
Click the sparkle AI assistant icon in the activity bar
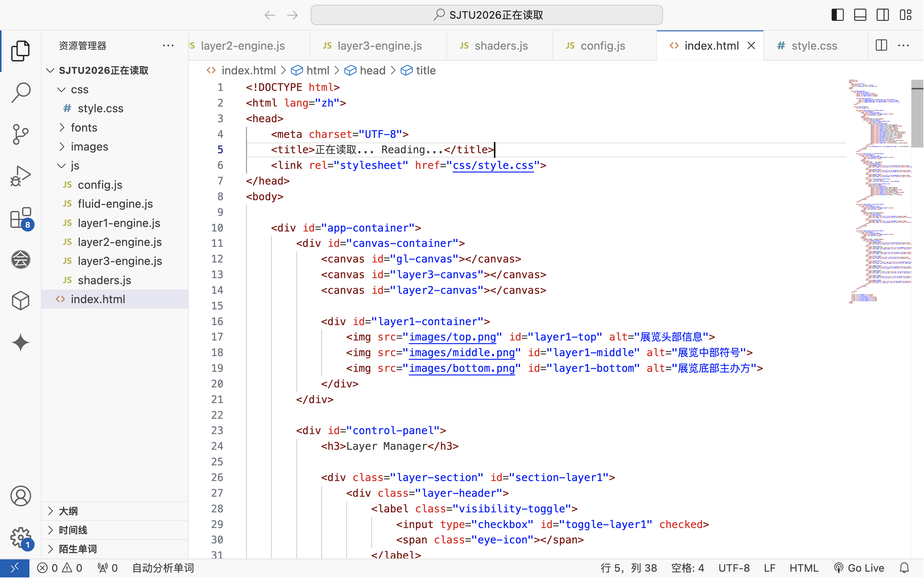(21, 343)
